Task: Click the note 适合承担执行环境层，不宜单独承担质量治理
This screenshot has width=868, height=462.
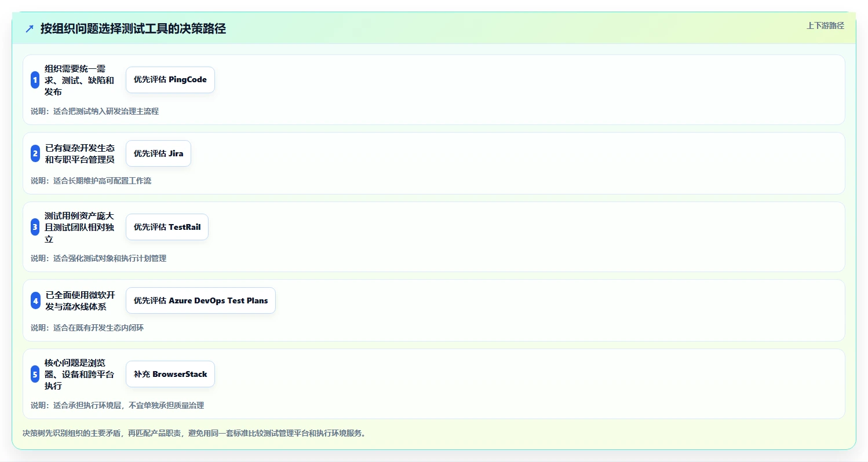Action: 129,405
